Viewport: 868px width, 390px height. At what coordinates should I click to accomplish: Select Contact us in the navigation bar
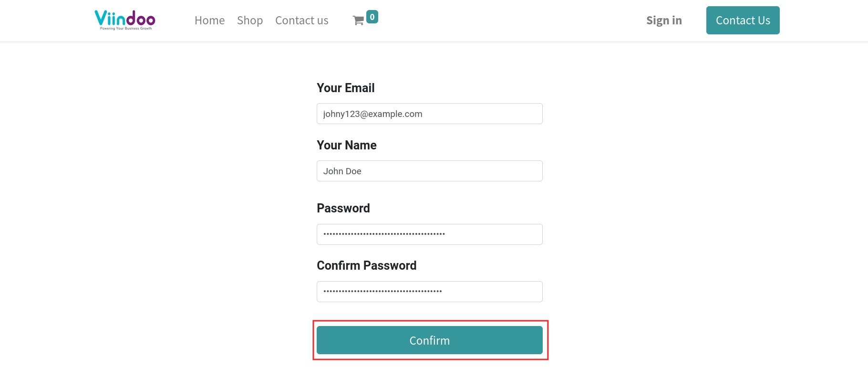(x=301, y=21)
